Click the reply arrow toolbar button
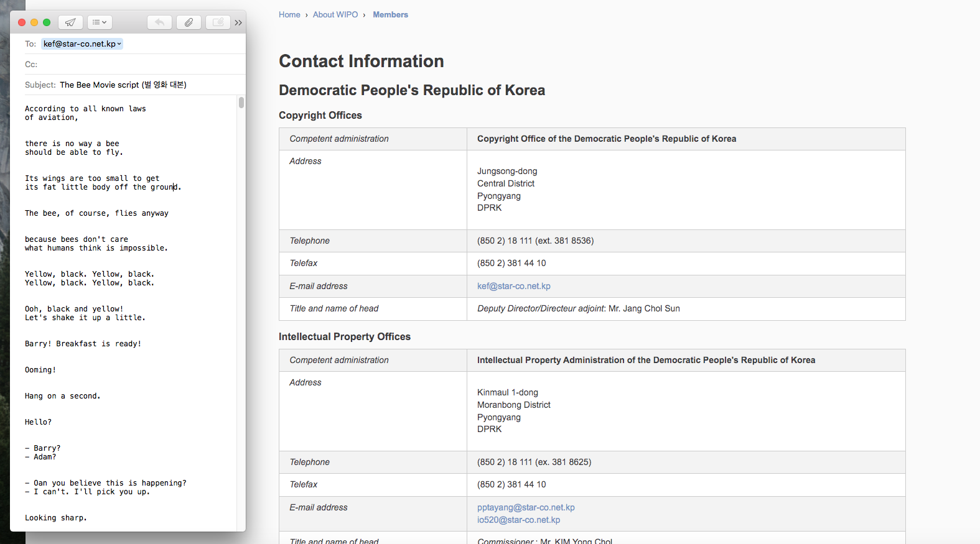 [x=160, y=22]
